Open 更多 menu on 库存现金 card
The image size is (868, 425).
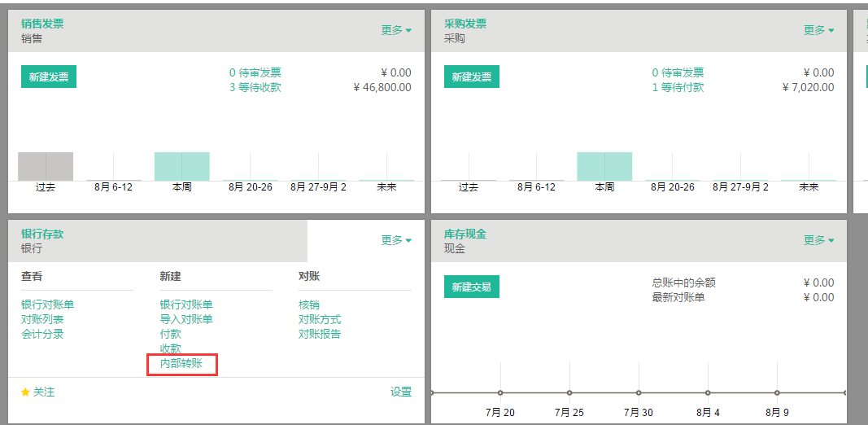point(818,240)
